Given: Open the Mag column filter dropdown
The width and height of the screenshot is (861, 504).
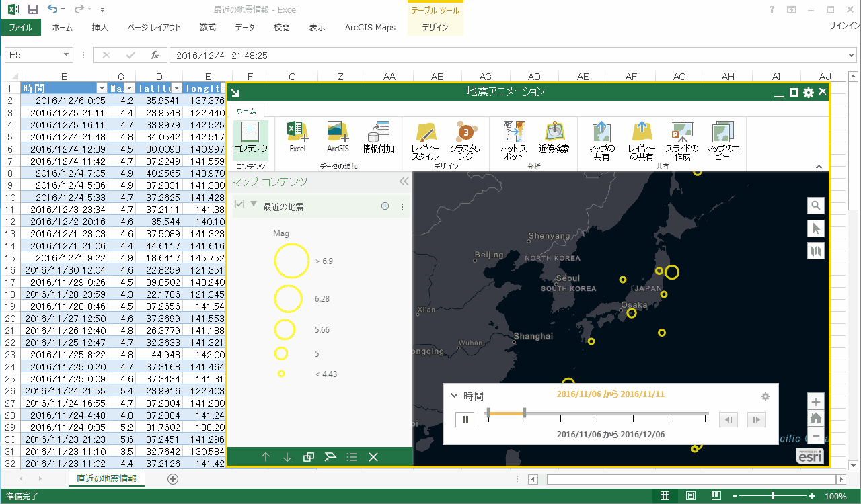Looking at the screenshot, I should point(130,88).
